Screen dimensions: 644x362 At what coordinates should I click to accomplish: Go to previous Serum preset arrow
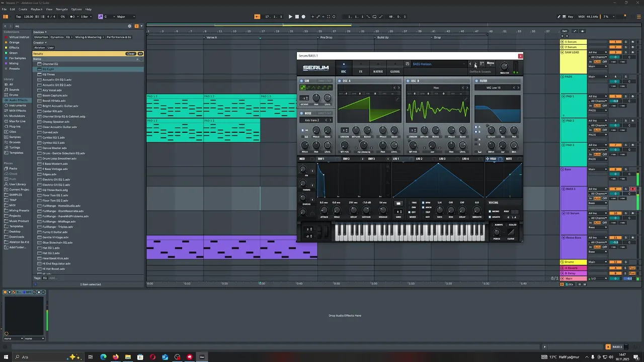[470, 64]
